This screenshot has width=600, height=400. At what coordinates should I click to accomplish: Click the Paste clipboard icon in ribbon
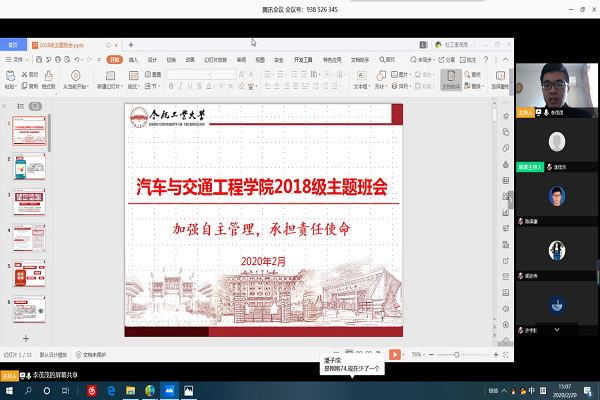(10, 76)
